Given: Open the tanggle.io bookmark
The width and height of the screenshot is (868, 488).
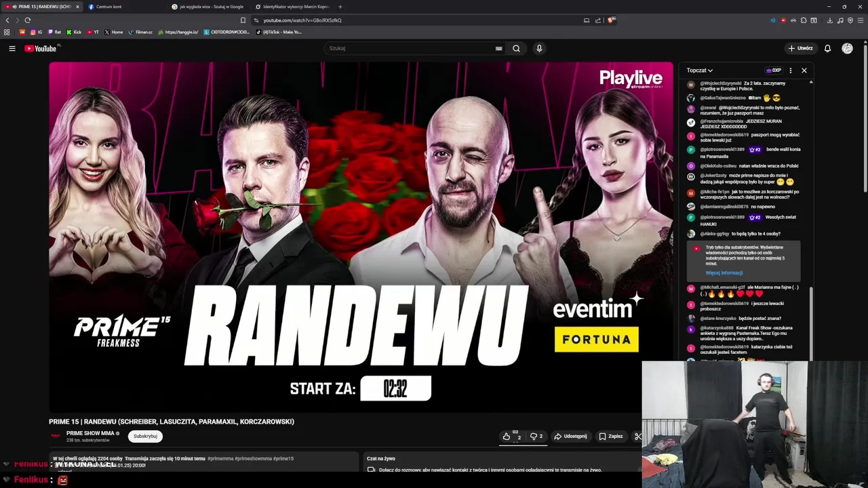Looking at the screenshot, I should tap(178, 32).
